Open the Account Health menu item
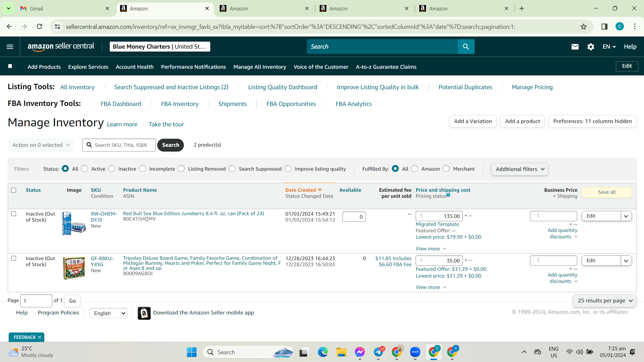Viewport: 644px width, 362px height. (x=135, y=67)
